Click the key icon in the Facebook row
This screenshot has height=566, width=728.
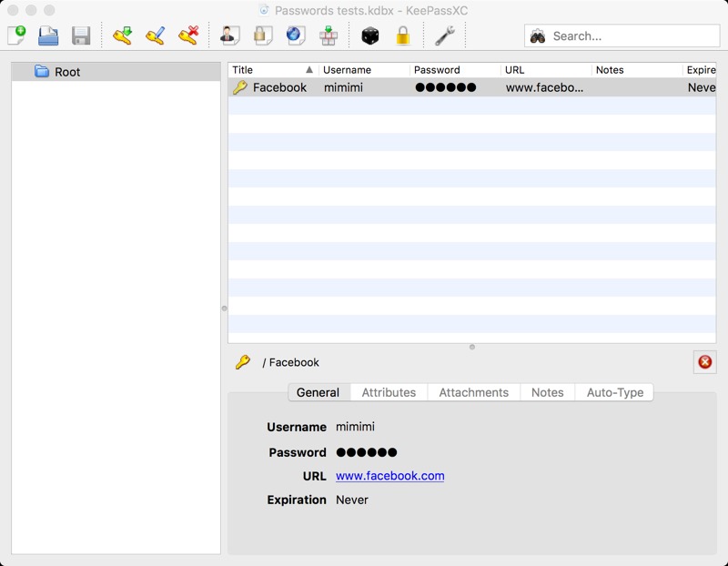click(240, 87)
